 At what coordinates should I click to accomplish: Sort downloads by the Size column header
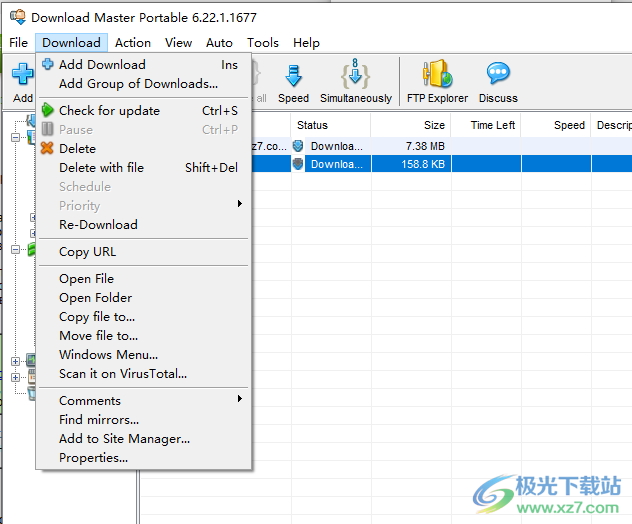[410, 125]
